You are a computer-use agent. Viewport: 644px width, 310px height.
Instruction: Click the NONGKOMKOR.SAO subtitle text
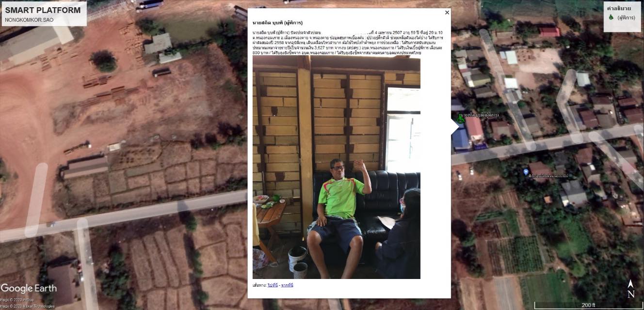29,20
